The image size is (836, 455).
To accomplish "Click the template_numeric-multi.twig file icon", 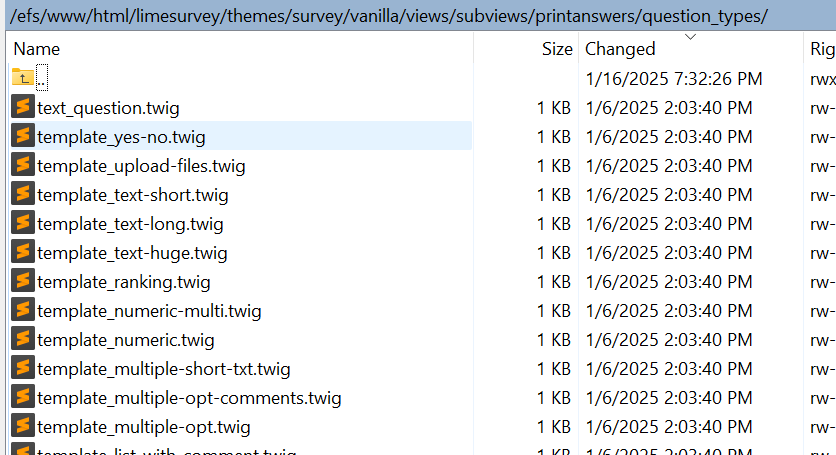I will (x=23, y=309).
